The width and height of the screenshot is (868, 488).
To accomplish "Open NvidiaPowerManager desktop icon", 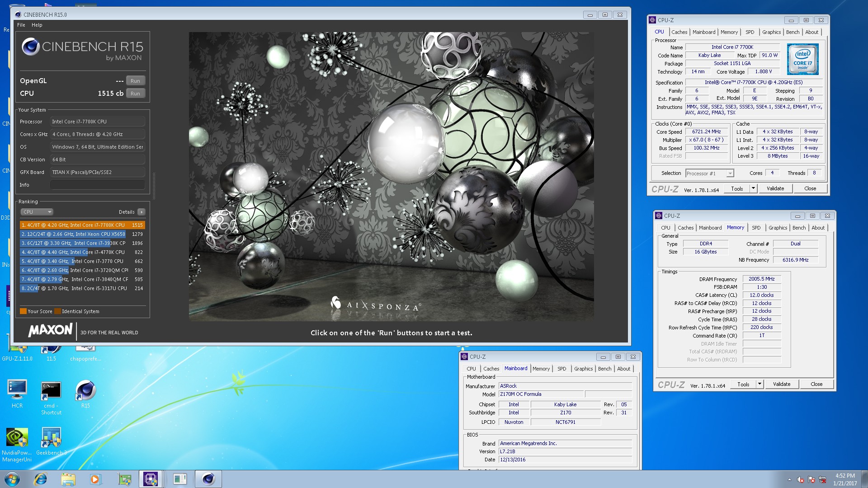I will [x=17, y=445].
